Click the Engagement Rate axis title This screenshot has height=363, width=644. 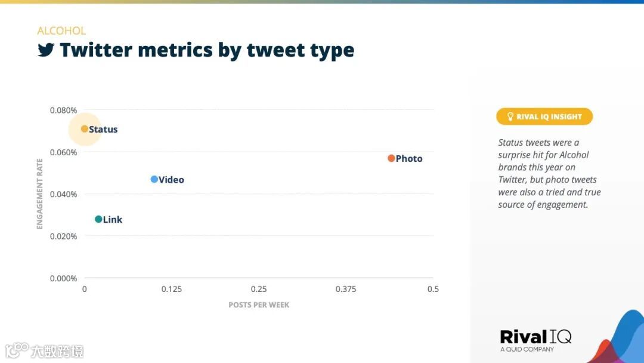[x=40, y=193]
